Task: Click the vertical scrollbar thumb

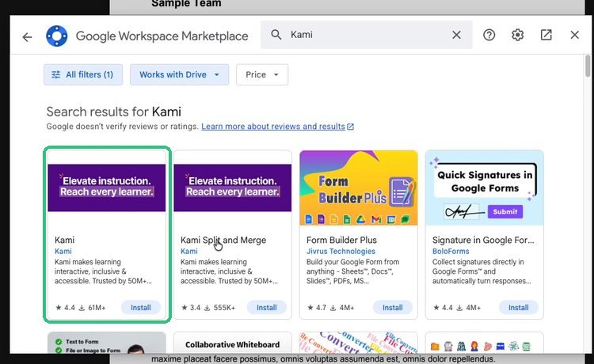Action: coord(587,66)
